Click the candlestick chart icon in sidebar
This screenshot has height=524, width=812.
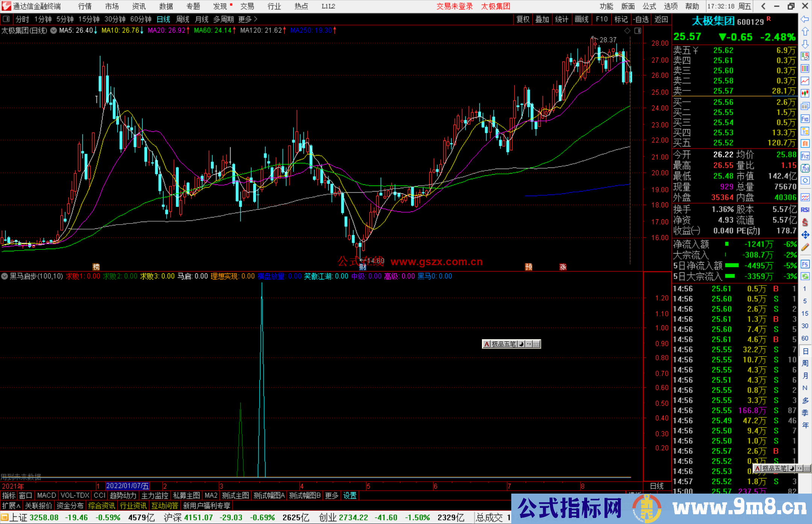[x=805, y=93]
